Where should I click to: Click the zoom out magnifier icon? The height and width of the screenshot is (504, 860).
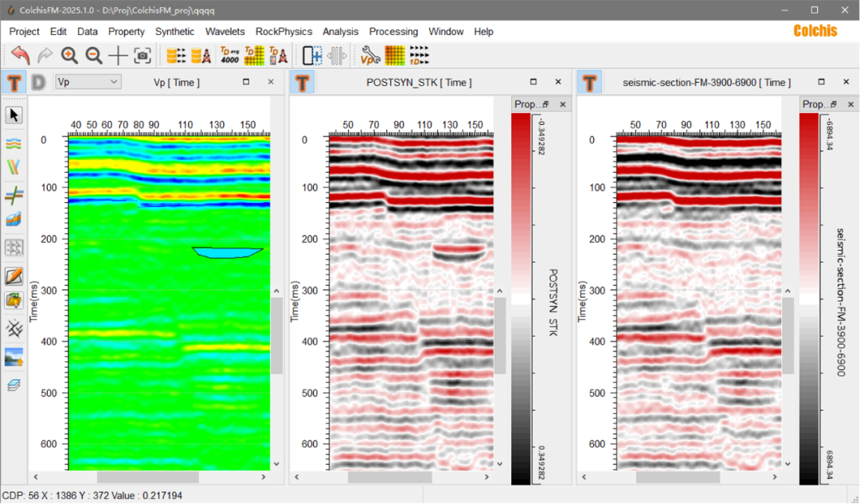[x=94, y=56]
